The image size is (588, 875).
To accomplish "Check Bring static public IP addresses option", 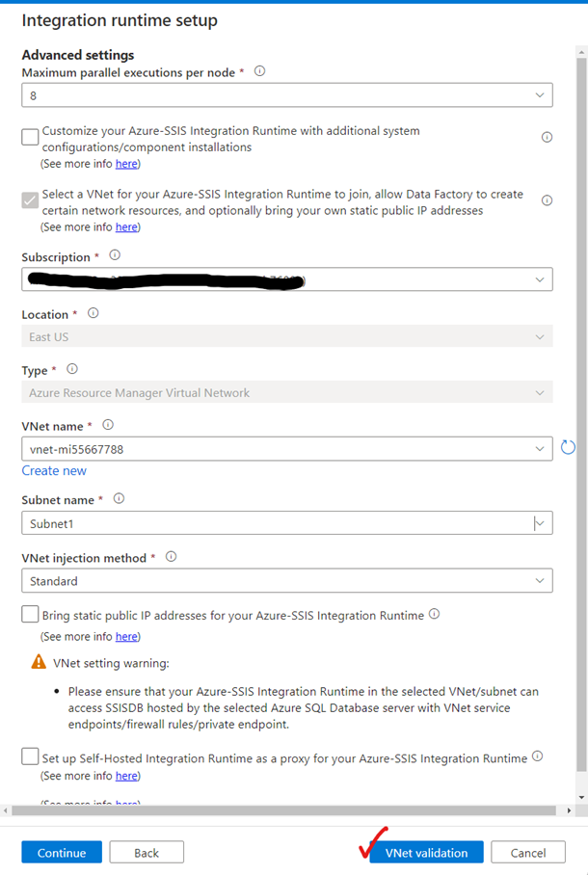I will pos(31,614).
